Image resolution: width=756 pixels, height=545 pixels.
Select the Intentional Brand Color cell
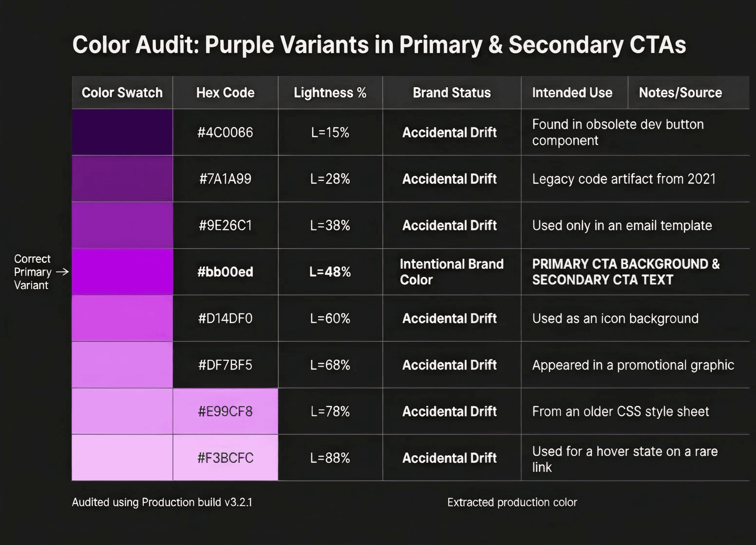tap(452, 272)
